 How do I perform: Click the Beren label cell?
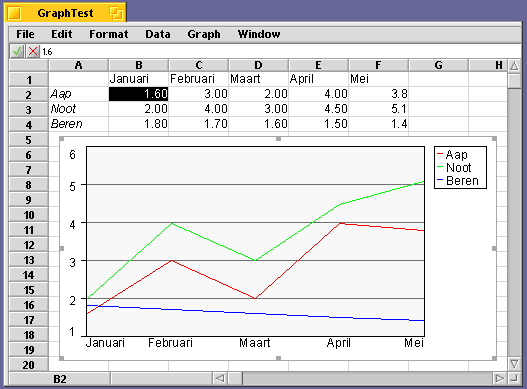(x=79, y=124)
